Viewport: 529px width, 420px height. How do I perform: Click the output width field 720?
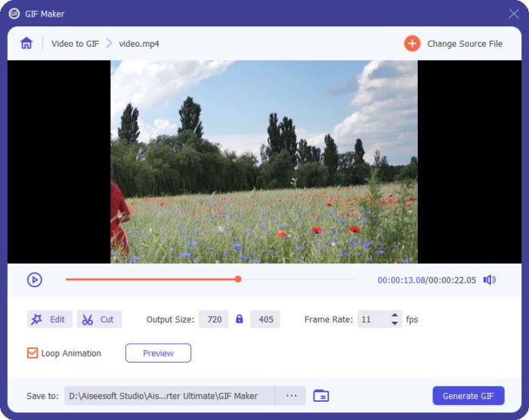[214, 320]
